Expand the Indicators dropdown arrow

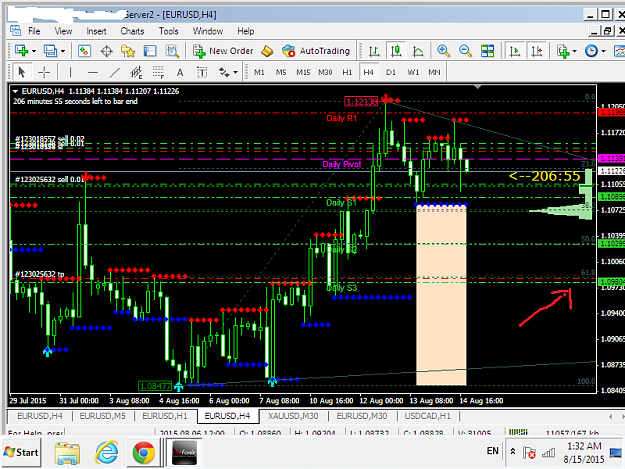point(574,51)
